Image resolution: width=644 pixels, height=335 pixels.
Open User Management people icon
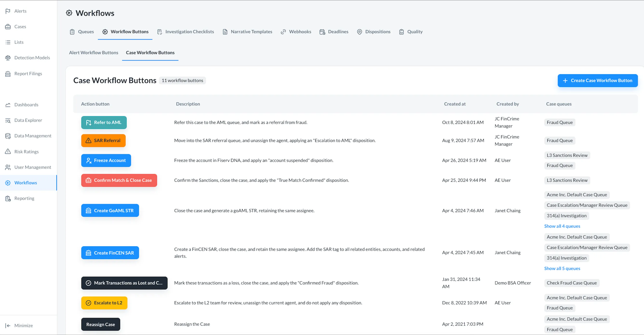[8, 167]
